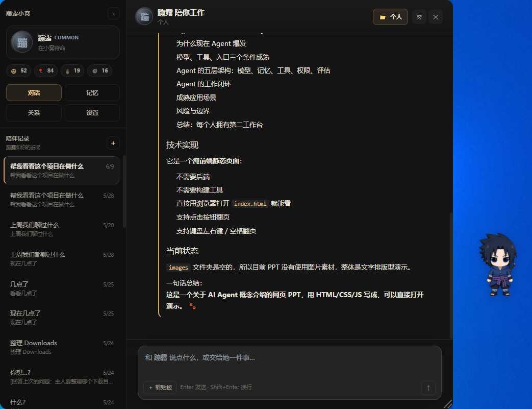
Task: Open the 设置 tab
Action: click(x=92, y=113)
